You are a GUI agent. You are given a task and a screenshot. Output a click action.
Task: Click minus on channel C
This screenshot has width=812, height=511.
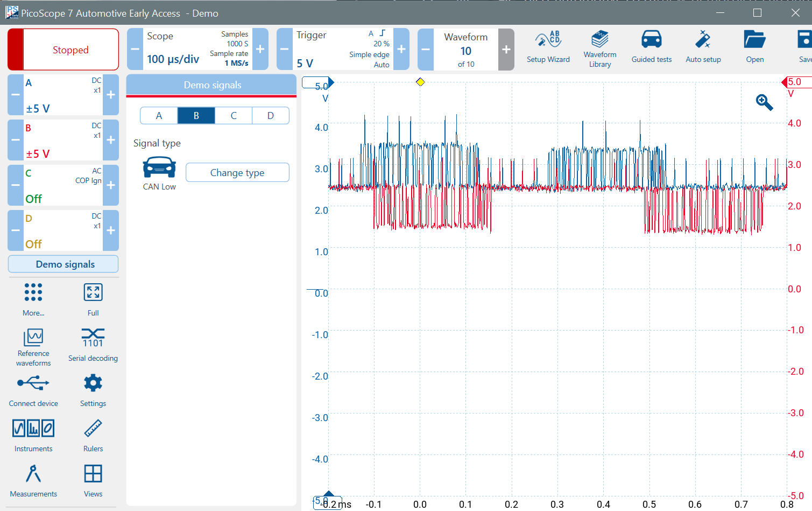point(16,185)
